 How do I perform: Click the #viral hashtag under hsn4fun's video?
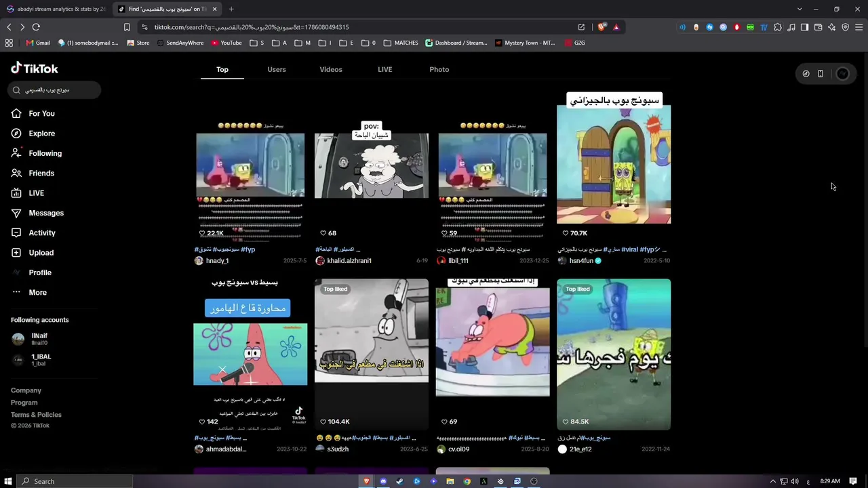(630, 249)
